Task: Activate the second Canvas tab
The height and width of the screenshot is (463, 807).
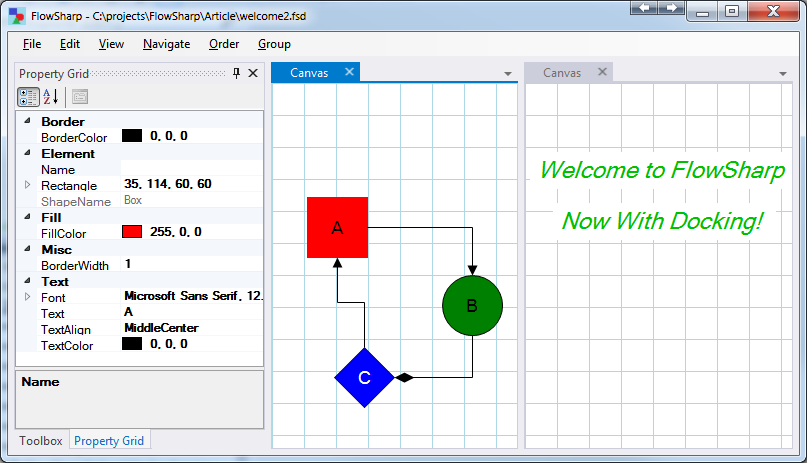Action: click(562, 72)
